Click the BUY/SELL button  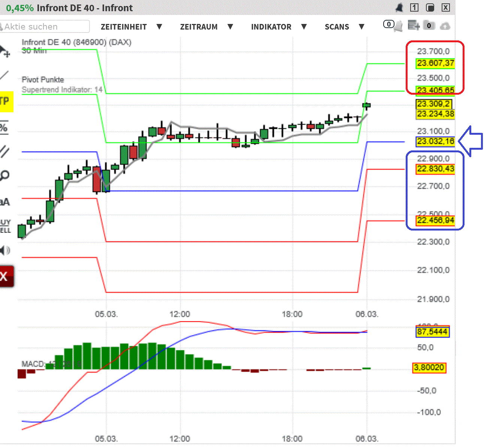click(x=5, y=225)
